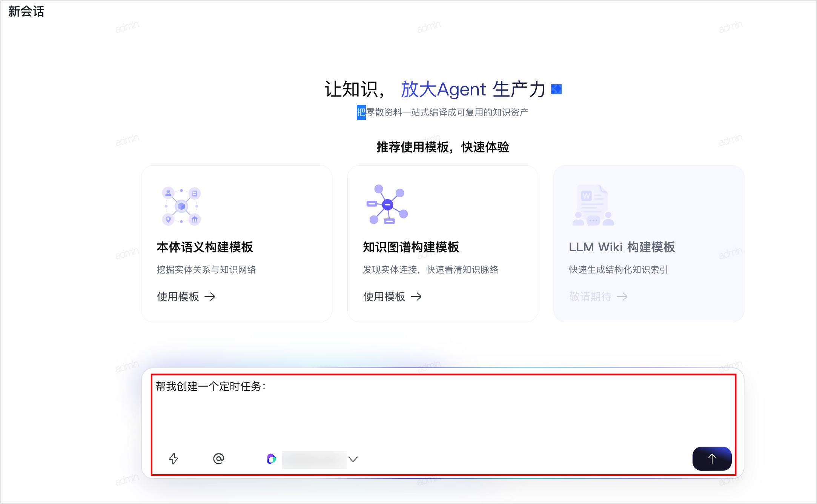Click the 新会话 page title
The image size is (817, 504).
click(x=26, y=11)
